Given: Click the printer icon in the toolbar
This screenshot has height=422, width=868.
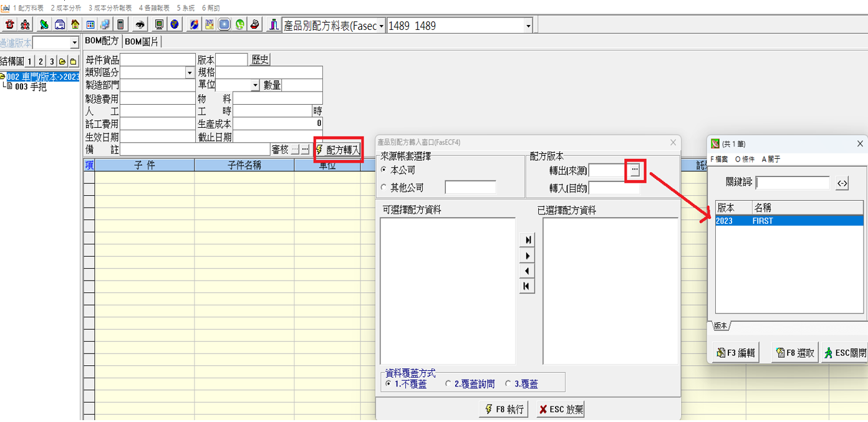Looking at the screenshot, I should (254, 25).
